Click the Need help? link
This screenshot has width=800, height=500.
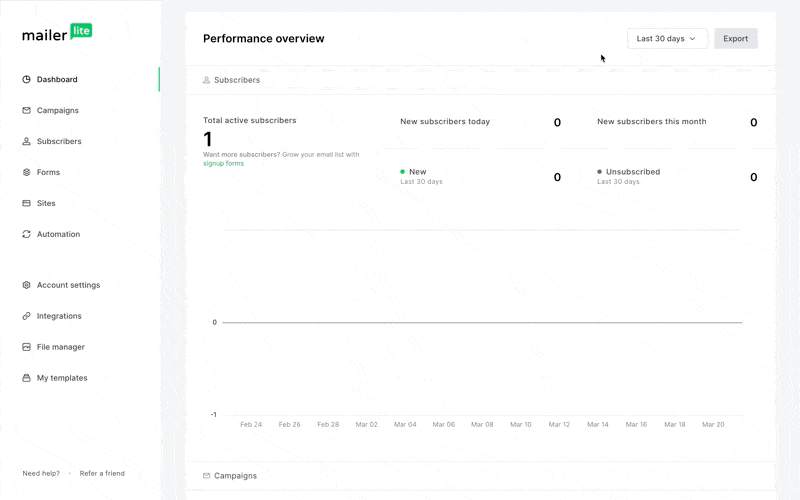(x=41, y=474)
